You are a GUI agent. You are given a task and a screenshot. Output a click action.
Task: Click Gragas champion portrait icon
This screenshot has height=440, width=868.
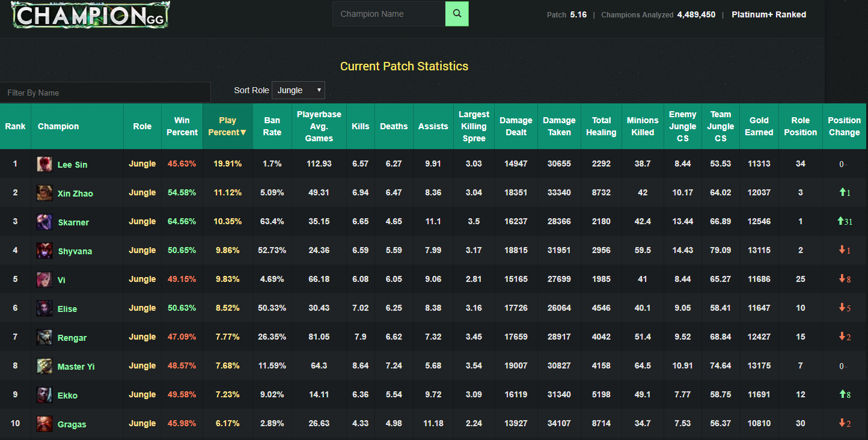click(x=44, y=424)
